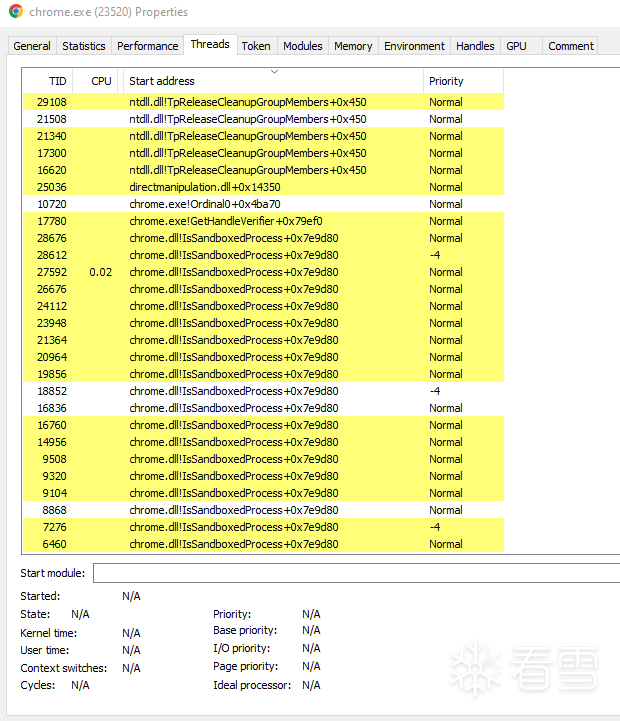Select thread row with TID 16760
The image size is (620, 721).
pos(264,425)
